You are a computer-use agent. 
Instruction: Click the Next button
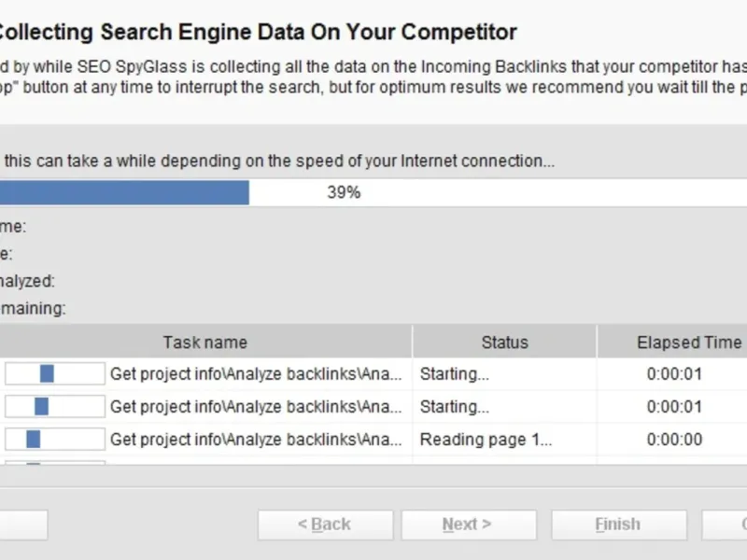tap(468, 525)
